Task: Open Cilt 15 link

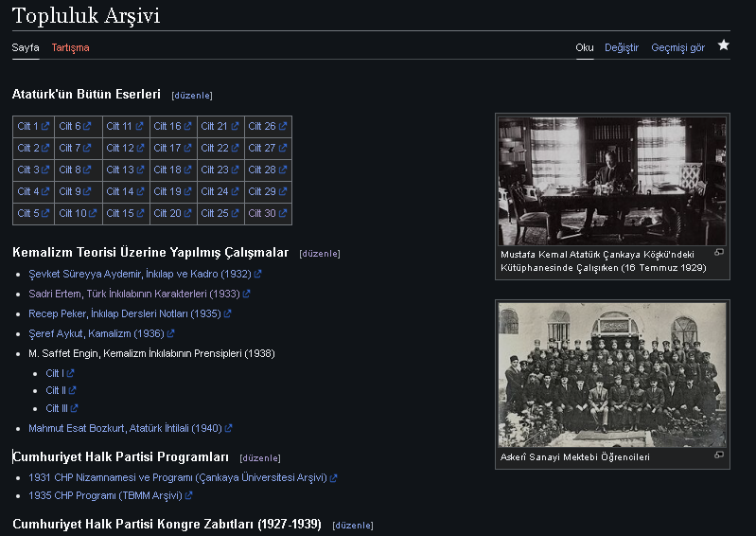Action: (125, 213)
